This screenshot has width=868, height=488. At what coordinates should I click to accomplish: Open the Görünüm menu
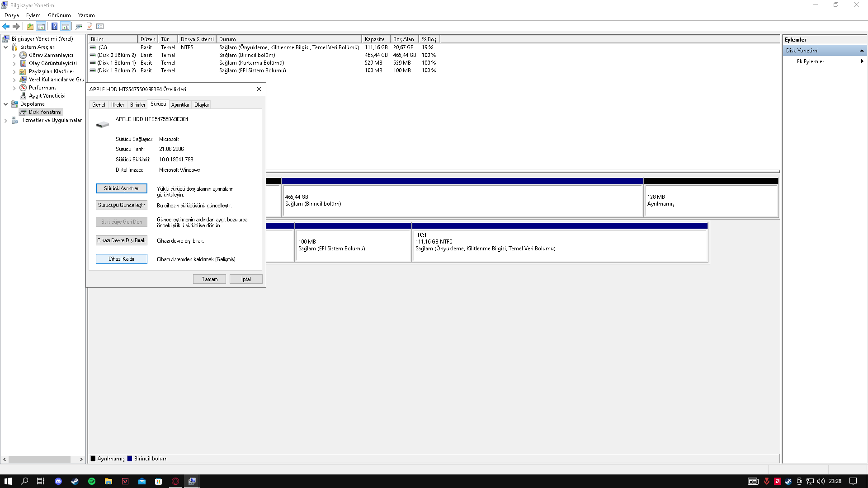59,15
